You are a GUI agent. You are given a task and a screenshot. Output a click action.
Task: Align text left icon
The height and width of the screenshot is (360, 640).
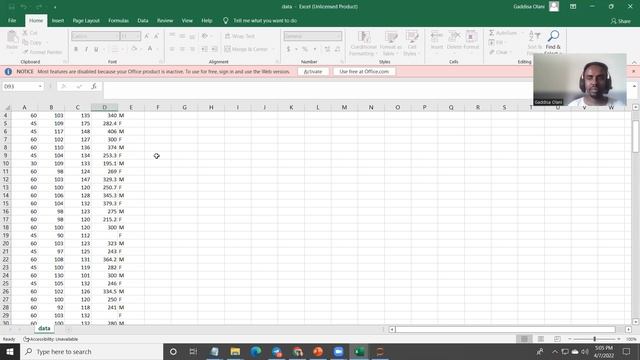pyautogui.click(x=172, y=49)
